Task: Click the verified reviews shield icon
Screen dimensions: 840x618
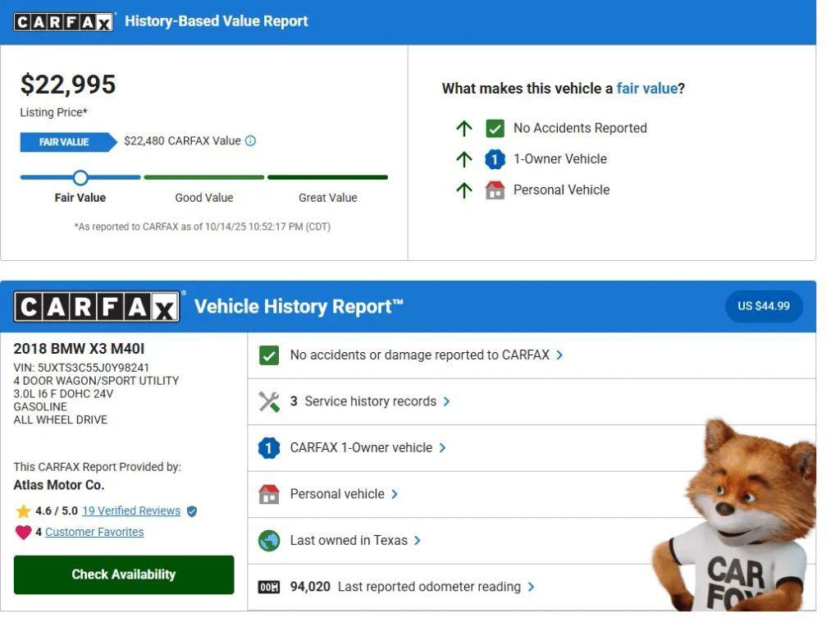Action: tap(192, 511)
